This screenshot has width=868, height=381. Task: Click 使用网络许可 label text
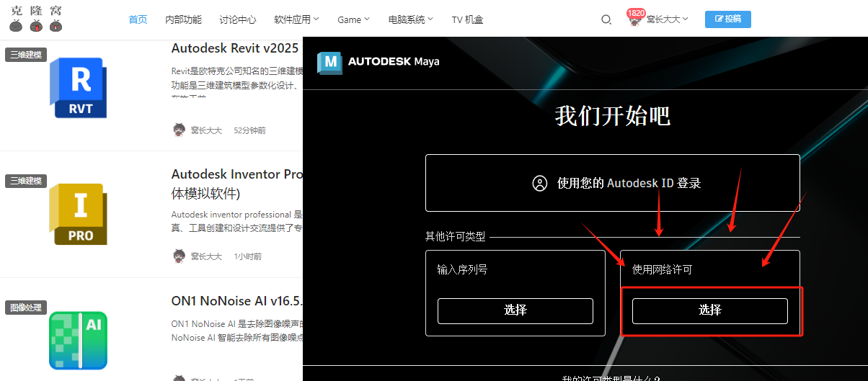(662, 270)
